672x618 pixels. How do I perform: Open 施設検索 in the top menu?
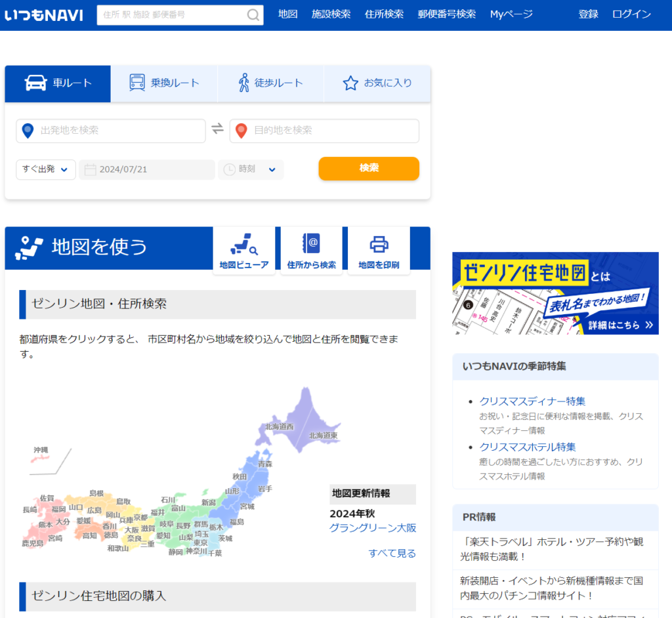(x=331, y=14)
